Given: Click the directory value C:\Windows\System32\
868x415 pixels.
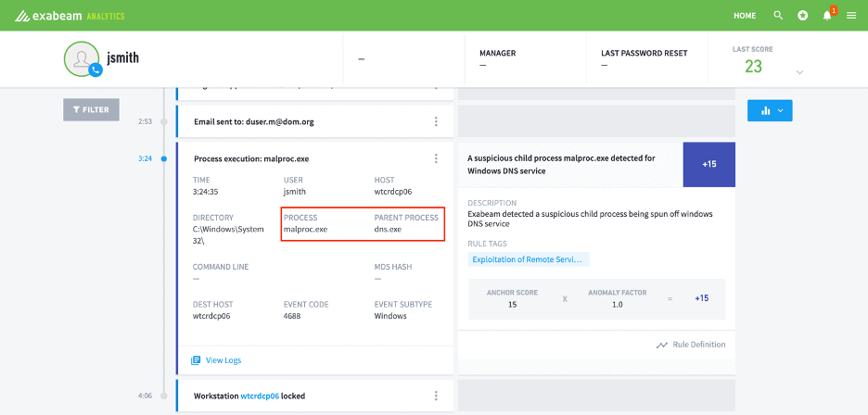Looking at the screenshot, I should 228,235.
